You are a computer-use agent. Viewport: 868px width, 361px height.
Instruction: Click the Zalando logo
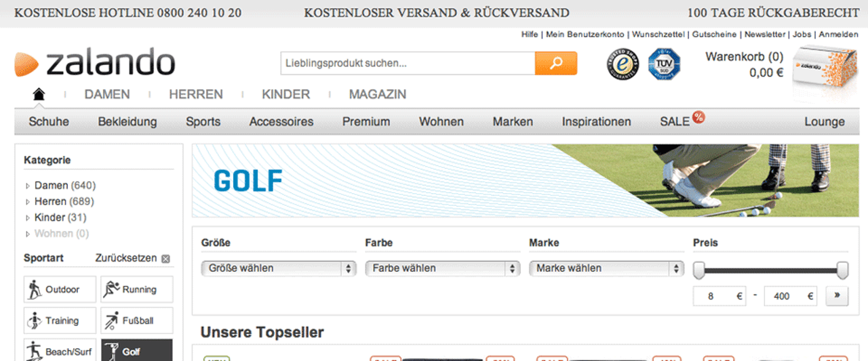coord(95,62)
